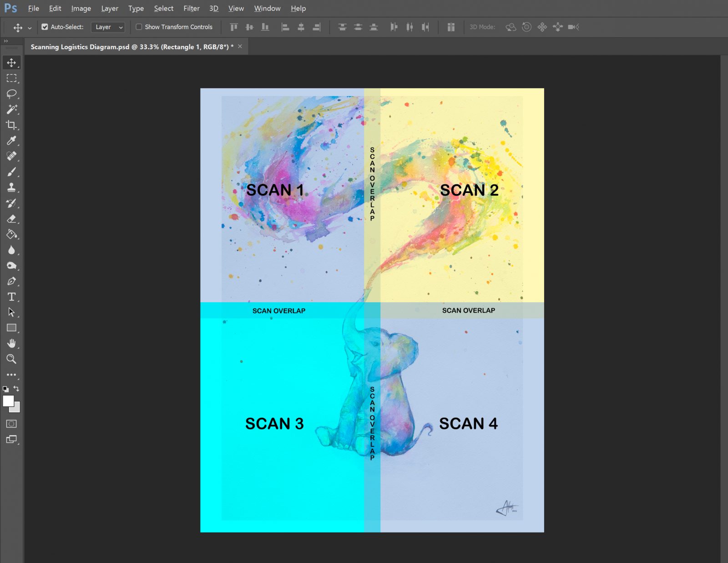728x563 pixels.
Task: Open the Edit menu
Action: point(55,8)
